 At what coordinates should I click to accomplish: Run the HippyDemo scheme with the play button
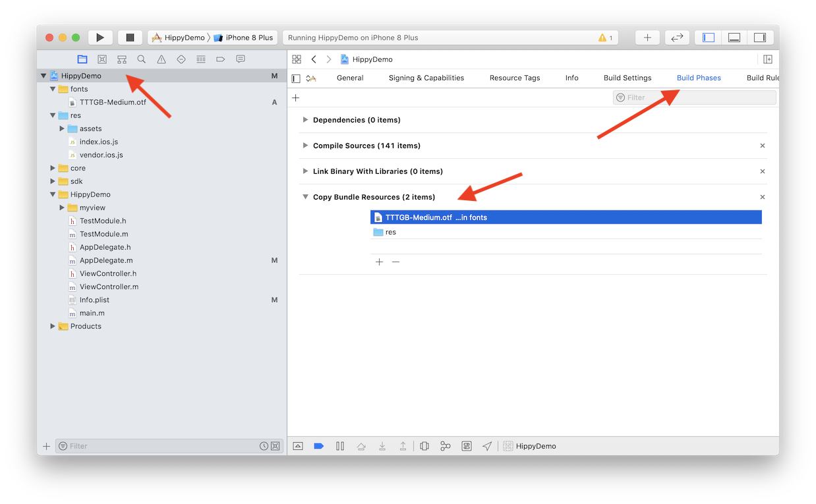point(100,38)
